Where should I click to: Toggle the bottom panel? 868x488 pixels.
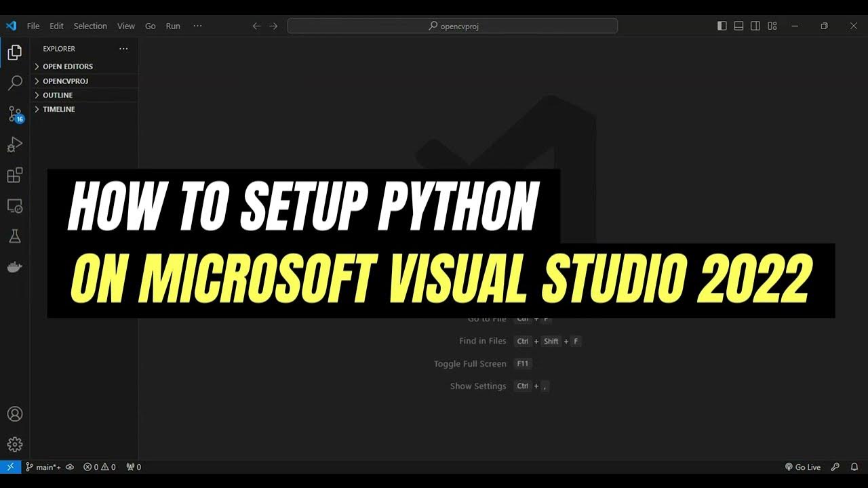(x=738, y=26)
